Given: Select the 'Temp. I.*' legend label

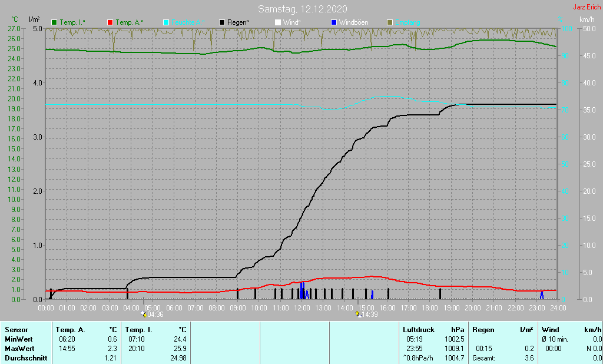Looking at the screenshot, I should [72, 23].
